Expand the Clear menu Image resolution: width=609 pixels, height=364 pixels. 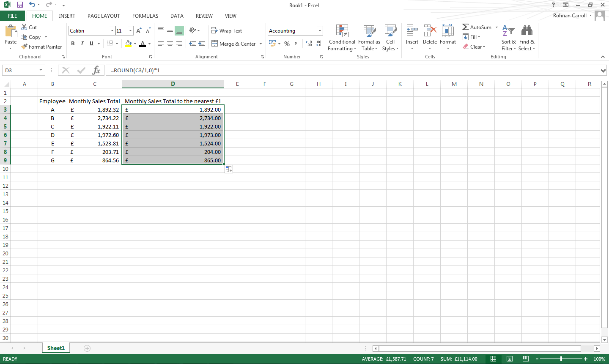point(474,47)
